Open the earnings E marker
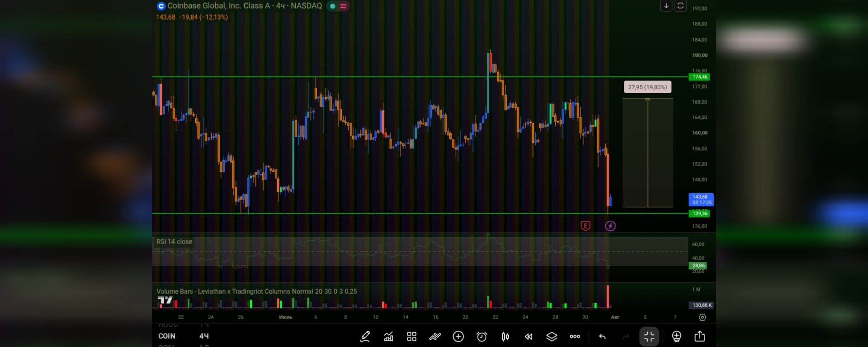The width and height of the screenshot is (868, 347). [x=585, y=226]
